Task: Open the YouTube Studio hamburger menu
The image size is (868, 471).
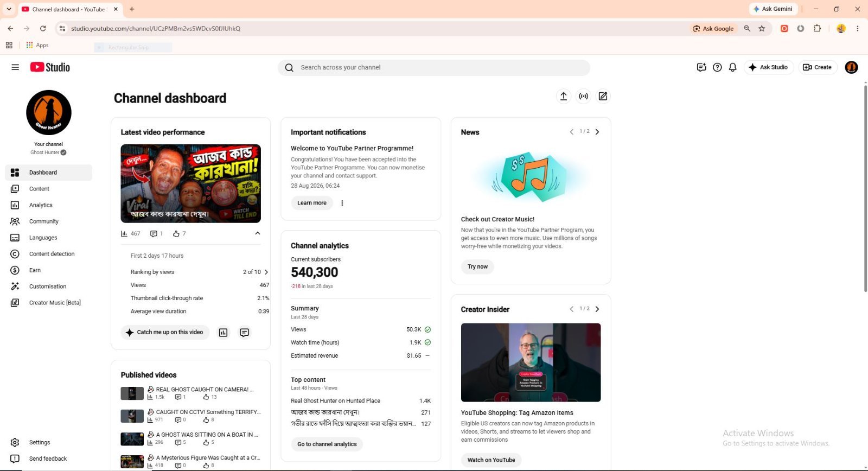Action: pos(15,67)
